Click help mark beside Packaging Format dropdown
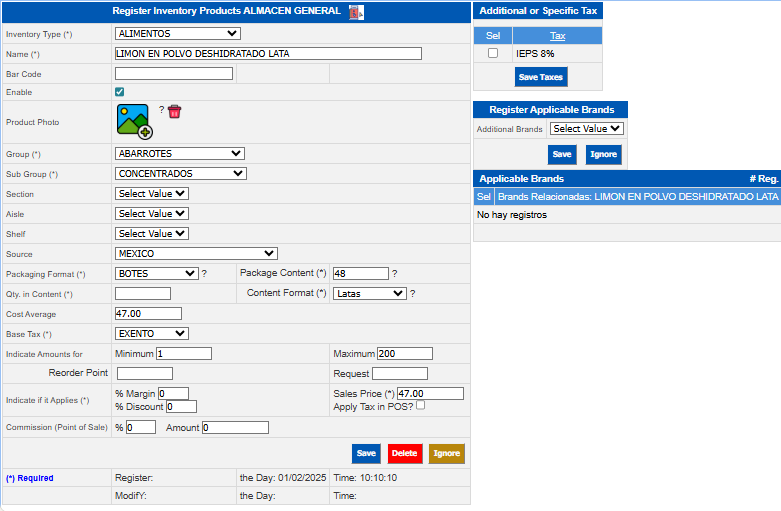The image size is (781, 511). point(204,274)
